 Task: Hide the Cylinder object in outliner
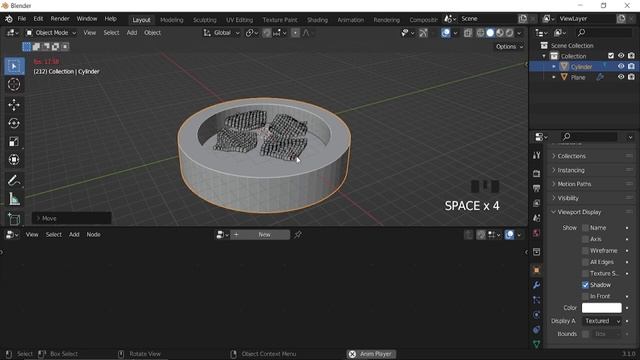[621, 66]
